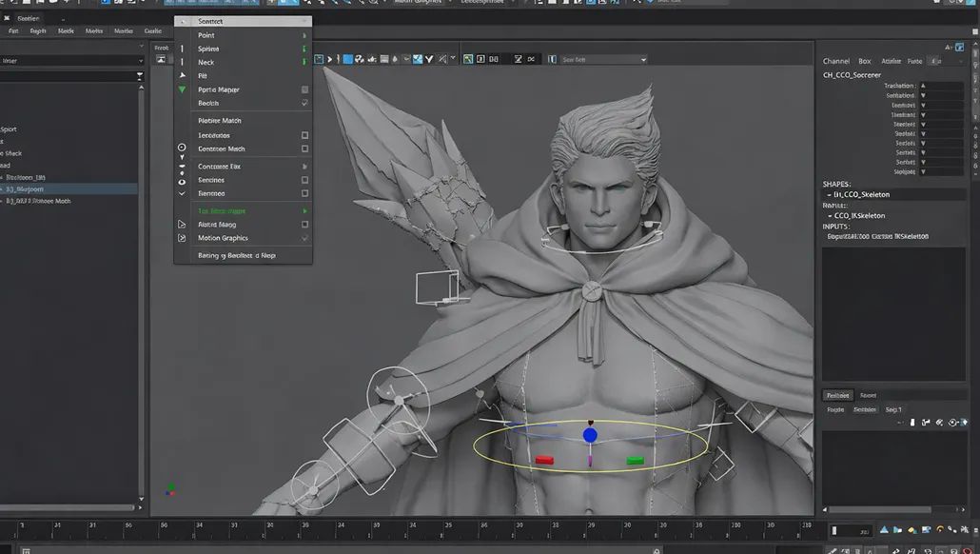Click the blue sphere manipulator handle
Image resolution: width=980 pixels, height=554 pixels.
(590, 435)
